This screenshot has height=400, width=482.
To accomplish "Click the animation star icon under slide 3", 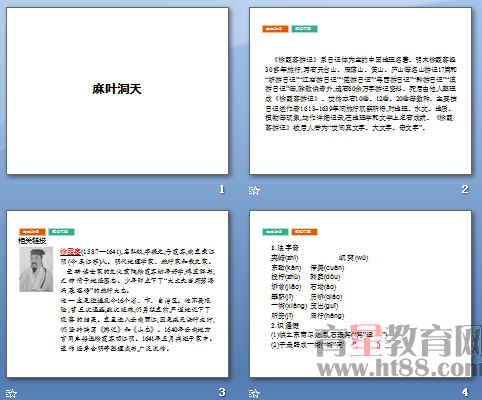I will pos(11,394).
